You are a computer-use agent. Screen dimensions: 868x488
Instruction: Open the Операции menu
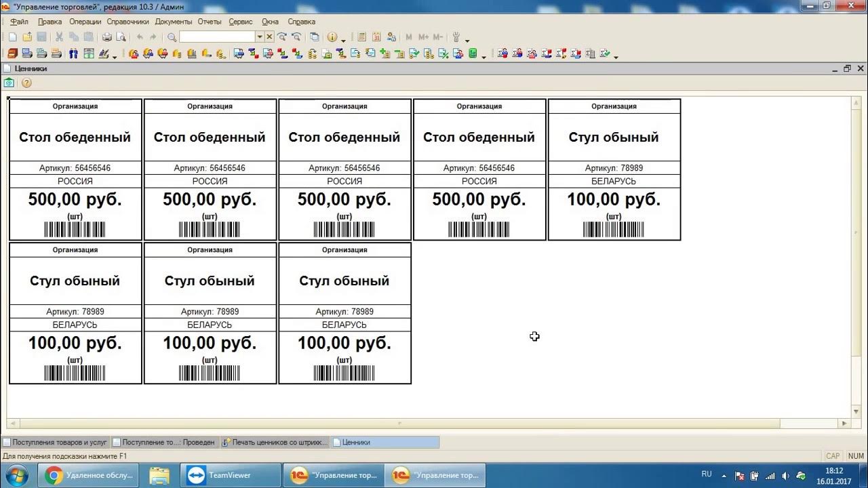85,22
